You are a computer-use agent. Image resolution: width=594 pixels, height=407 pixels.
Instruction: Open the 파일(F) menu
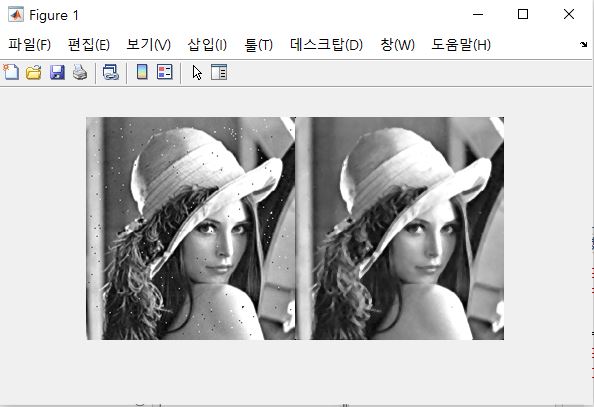tap(30, 45)
